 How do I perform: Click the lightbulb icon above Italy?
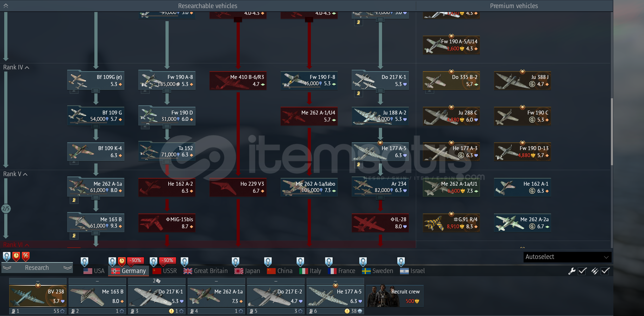(300, 262)
